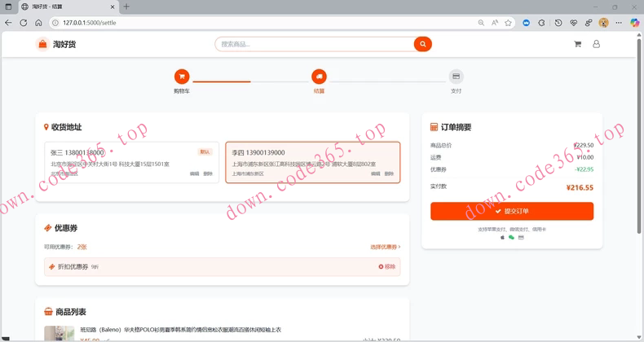
Task: Add page to favorites star icon
Action: [x=508, y=23]
